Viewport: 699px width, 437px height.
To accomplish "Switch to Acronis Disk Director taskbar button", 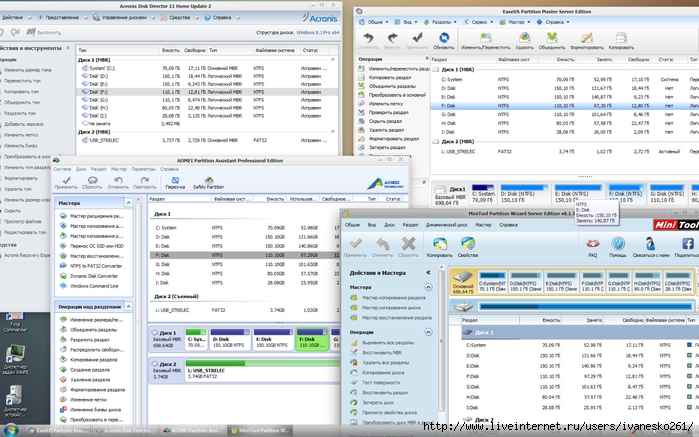I will pos(126,430).
